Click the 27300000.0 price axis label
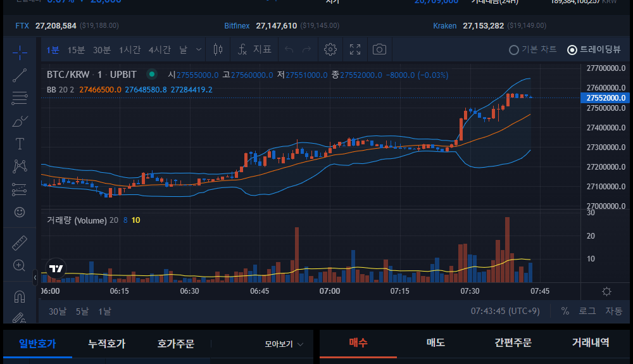The image size is (633, 364). (x=606, y=147)
